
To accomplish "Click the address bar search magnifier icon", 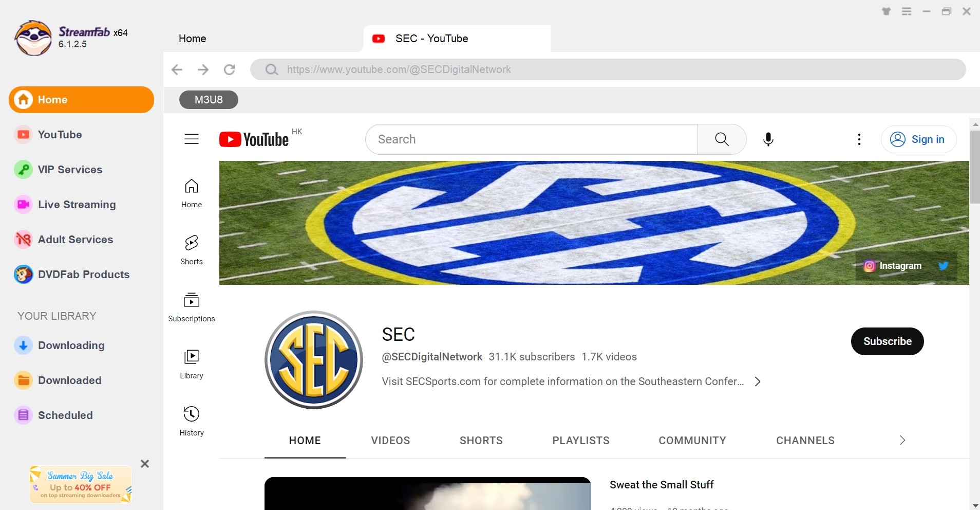I will [272, 69].
